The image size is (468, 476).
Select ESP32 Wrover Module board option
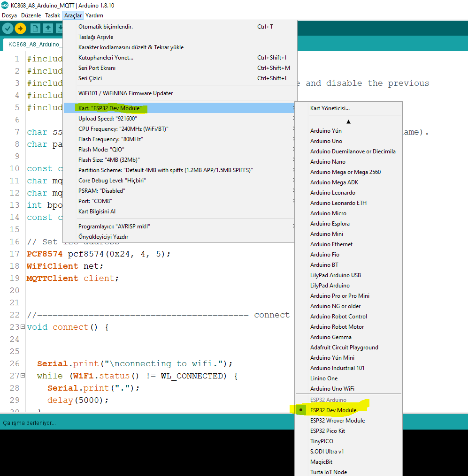point(337,421)
